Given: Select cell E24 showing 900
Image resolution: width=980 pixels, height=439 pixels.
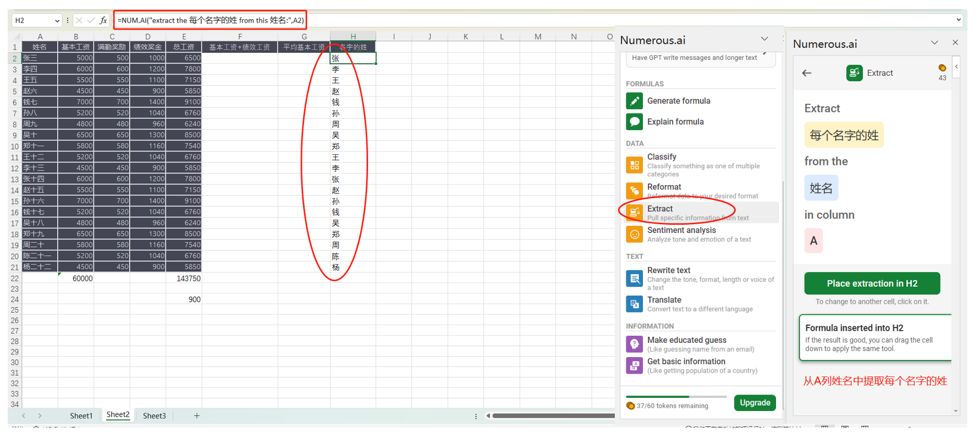Looking at the screenshot, I should click(x=184, y=299).
